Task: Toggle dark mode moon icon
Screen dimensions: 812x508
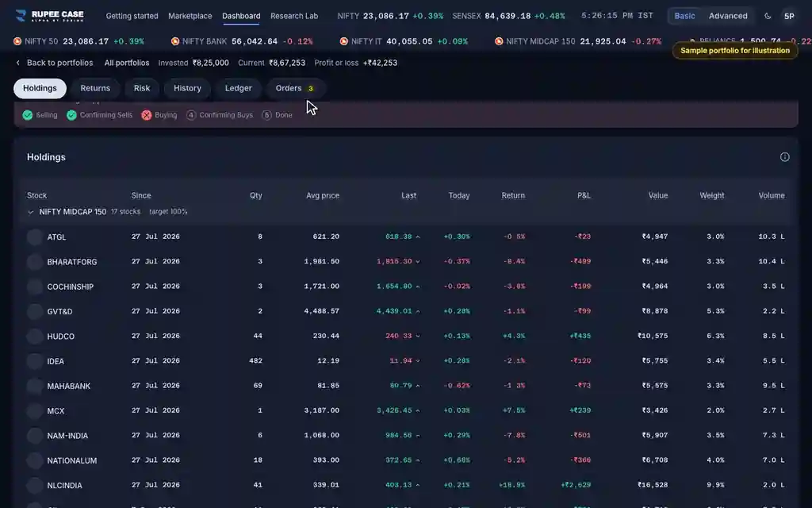Action: [x=768, y=16]
